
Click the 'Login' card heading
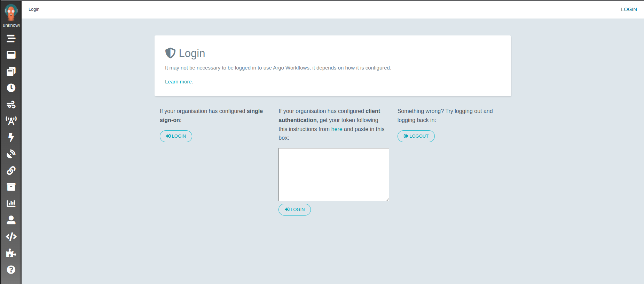(x=192, y=53)
